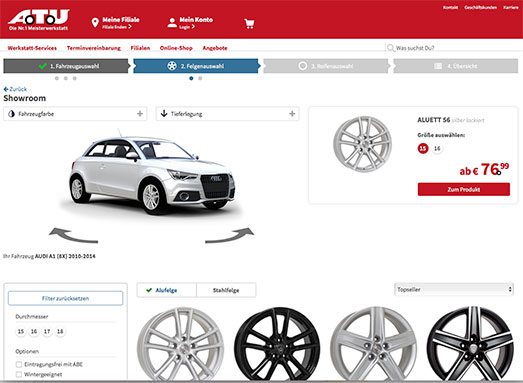Rotate the car left with arrow
The width and height of the screenshot is (523, 383).
click(x=73, y=235)
